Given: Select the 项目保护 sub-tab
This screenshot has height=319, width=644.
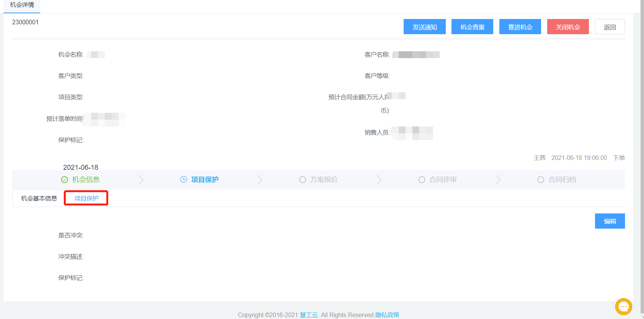Looking at the screenshot, I should (86, 198).
